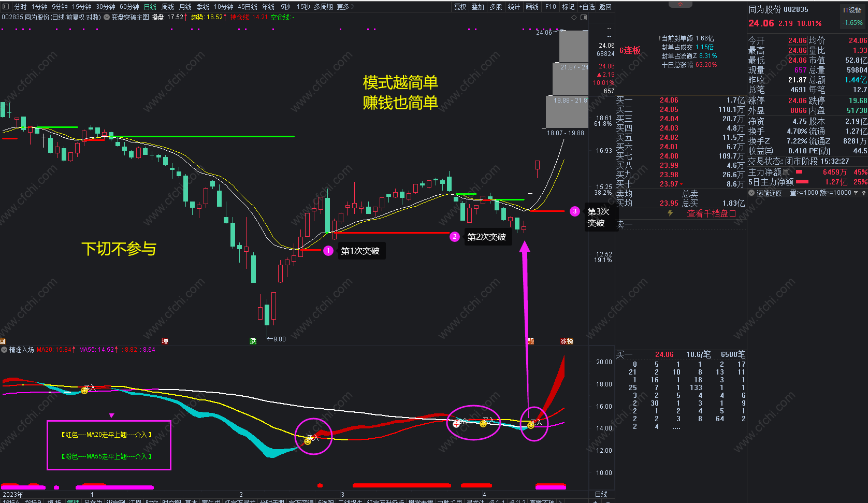The height and width of the screenshot is (503, 868).
Task: Switch to 1分钟 period
Action: point(39,7)
